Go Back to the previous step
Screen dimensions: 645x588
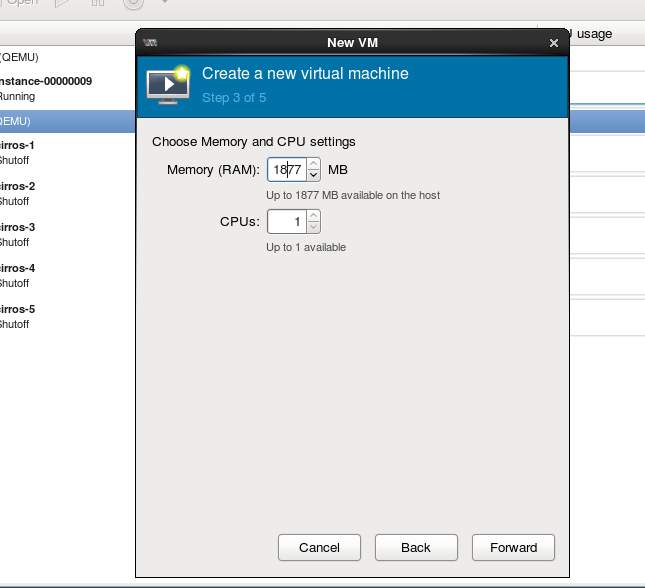click(x=416, y=547)
